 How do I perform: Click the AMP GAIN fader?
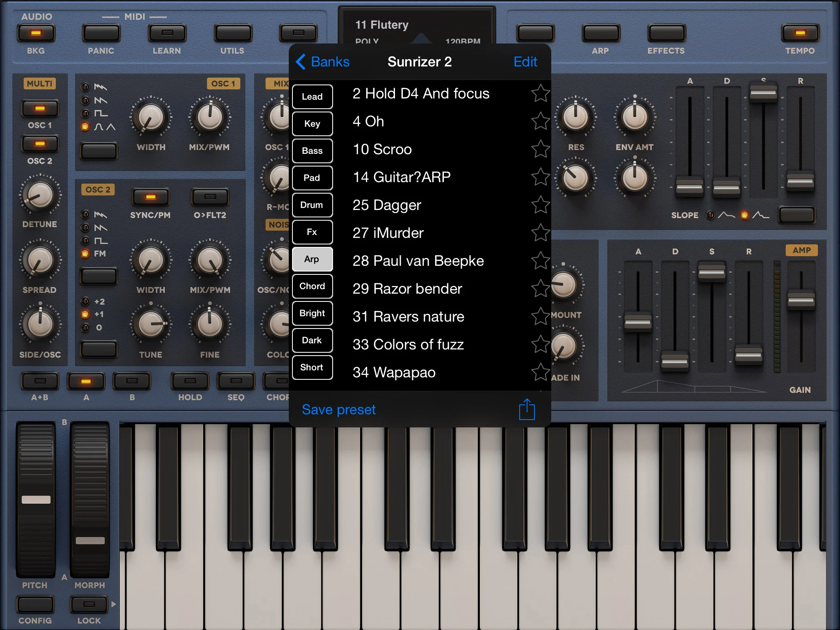point(801,300)
